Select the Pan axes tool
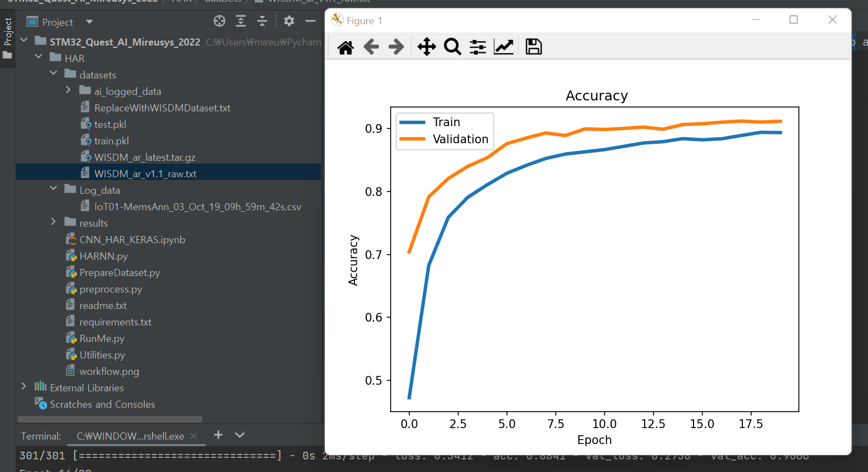Screen dimensions: 868x472 426,47
